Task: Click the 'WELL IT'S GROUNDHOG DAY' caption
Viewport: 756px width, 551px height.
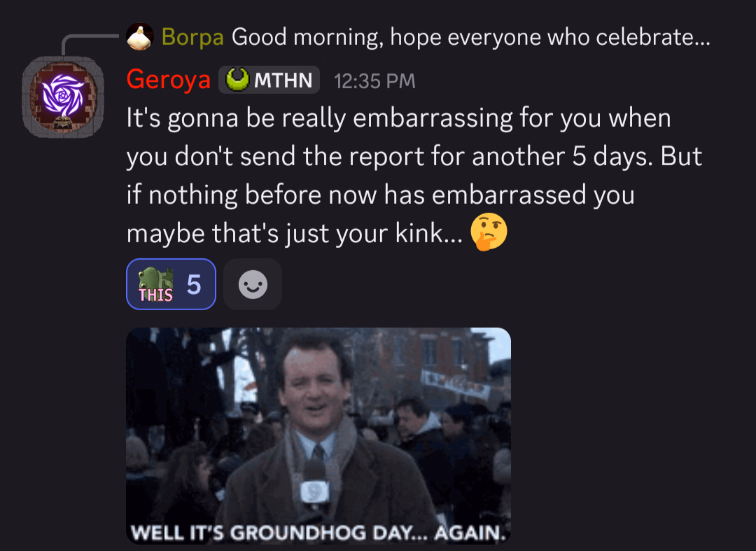Action: point(318,533)
